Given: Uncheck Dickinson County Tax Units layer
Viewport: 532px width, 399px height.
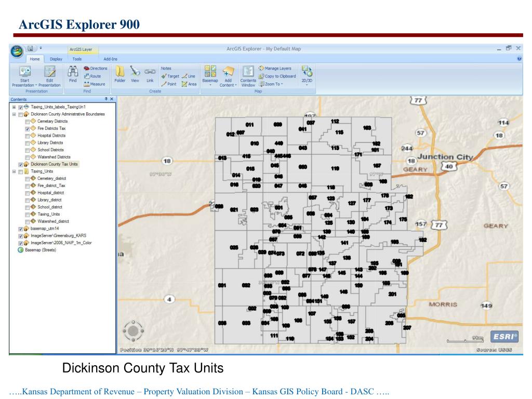Looking at the screenshot, I should 21,165.
